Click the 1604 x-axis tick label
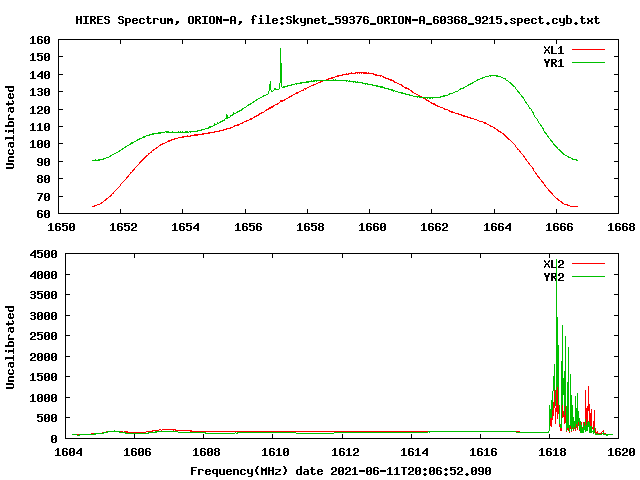The image size is (640, 480). pyautogui.click(x=68, y=452)
